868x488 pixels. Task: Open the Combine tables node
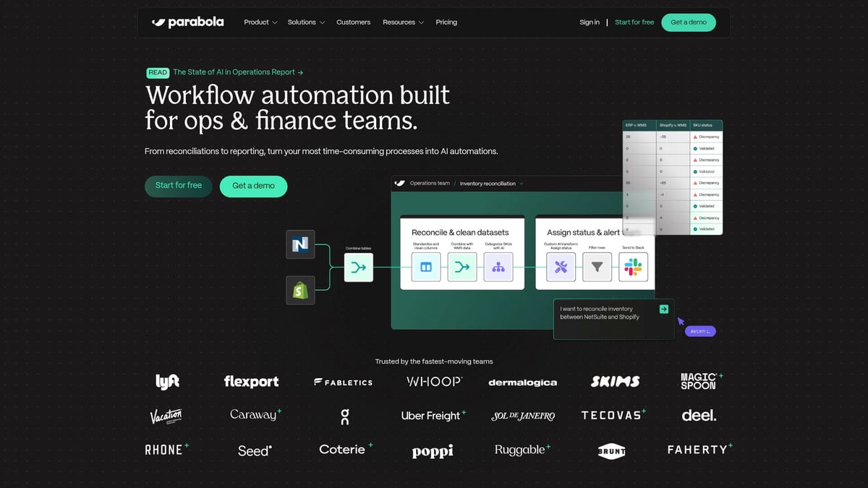click(x=358, y=267)
